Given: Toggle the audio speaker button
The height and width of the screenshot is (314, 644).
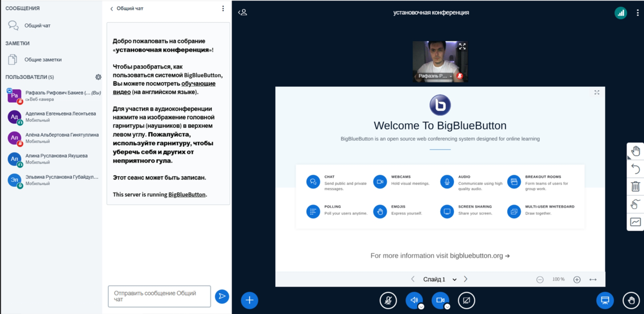Looking at the screenshot, I should [414, 300].
